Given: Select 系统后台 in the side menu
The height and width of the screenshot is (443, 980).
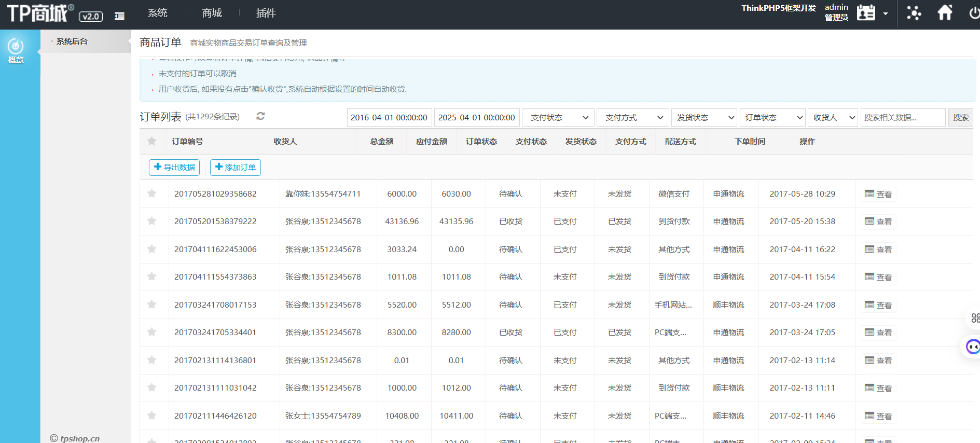Looking at the screenshot, I should click(x=72, y=41).
